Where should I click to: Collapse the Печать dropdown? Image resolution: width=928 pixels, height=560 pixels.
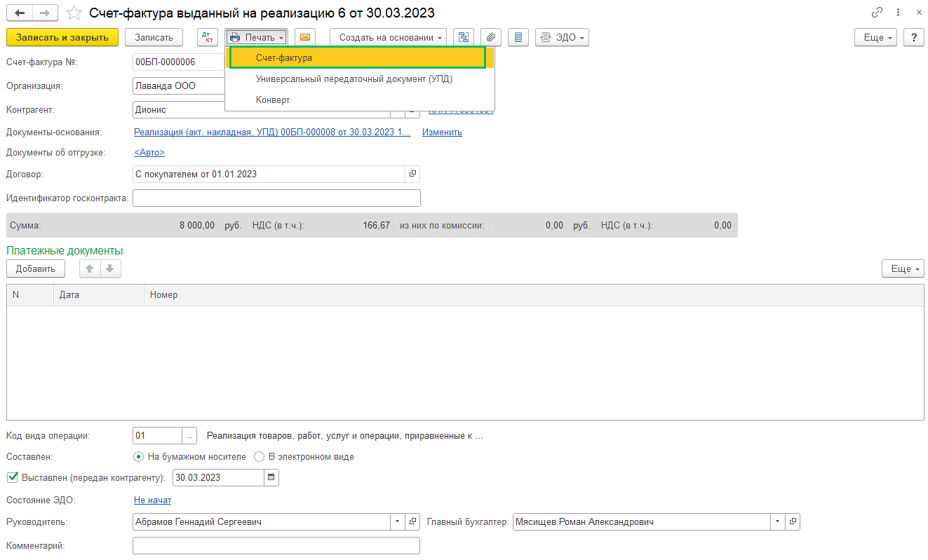[257, 37]
